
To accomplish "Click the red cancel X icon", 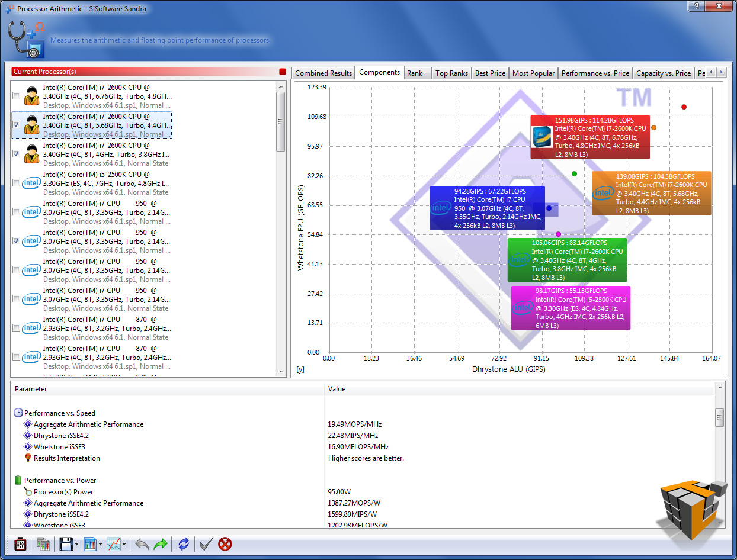I will [225, 543].
